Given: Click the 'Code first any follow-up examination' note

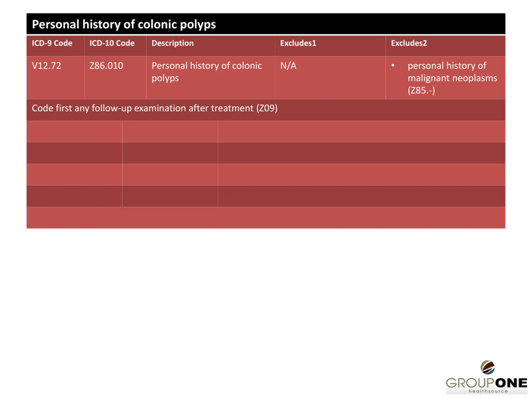Looking at the screenshot, I should coord(266,110).
